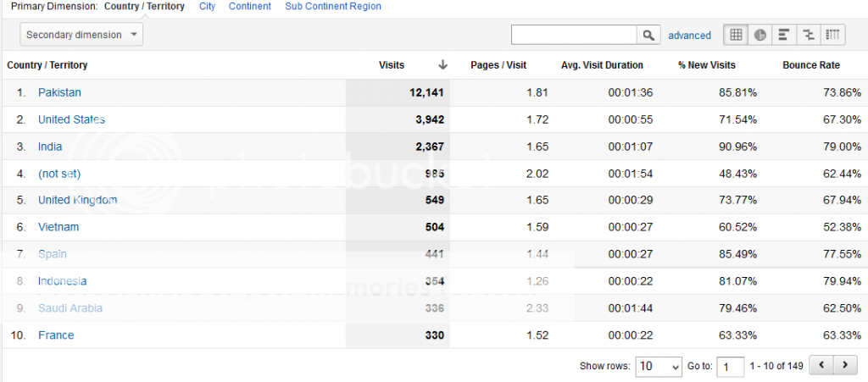This screenshot has height=382, width=868.
Task: Click the 330 visits value for France
Action: (435, 335)
